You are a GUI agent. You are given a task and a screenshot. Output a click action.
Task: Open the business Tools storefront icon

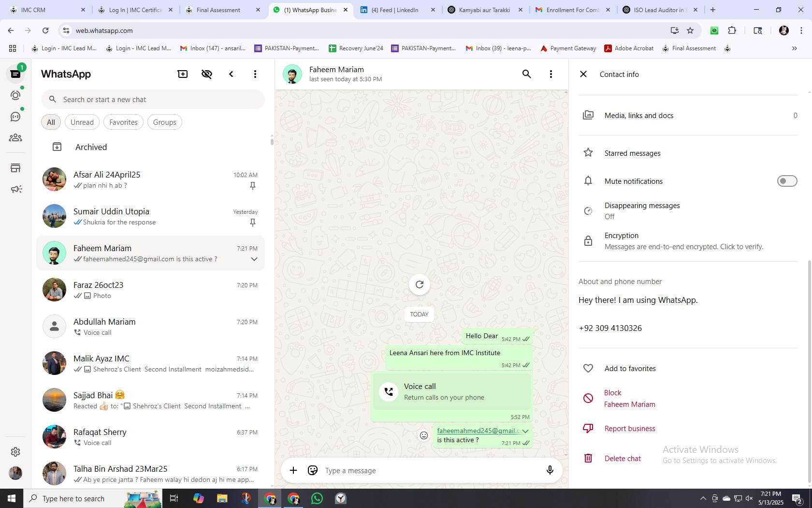15,168
